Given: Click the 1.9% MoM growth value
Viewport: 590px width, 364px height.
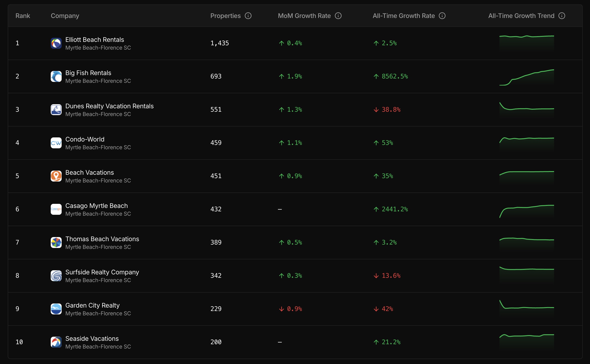Looking at the screenshot, I should (x=290, y=77).
